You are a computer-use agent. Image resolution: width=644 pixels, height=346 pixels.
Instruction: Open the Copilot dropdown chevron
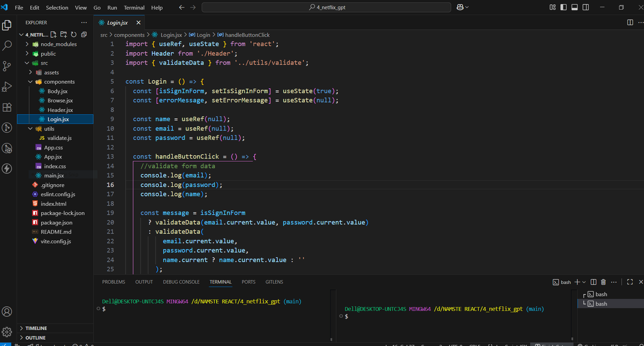click(467, 8)
